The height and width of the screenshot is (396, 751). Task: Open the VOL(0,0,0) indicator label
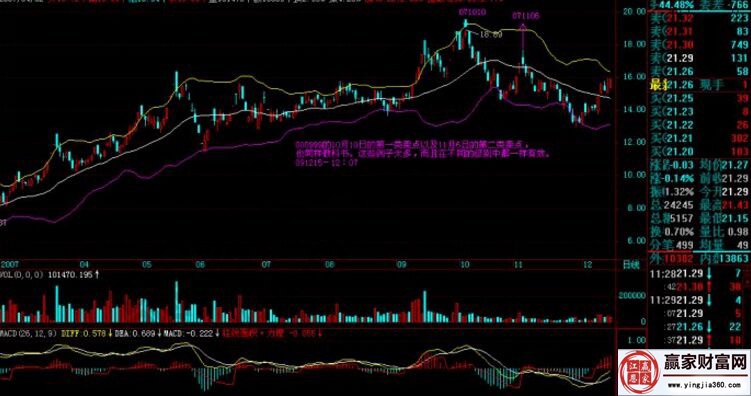click(x=22, y=274)
